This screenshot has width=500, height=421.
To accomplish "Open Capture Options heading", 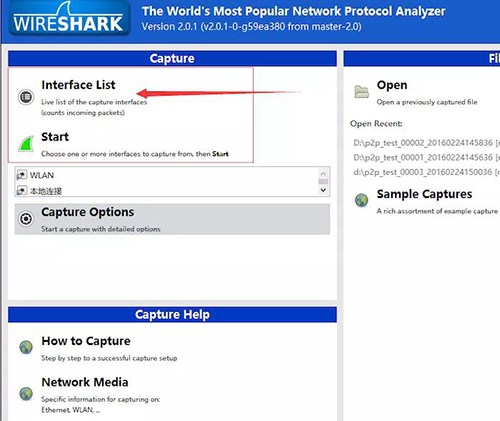I will (88, 212).
